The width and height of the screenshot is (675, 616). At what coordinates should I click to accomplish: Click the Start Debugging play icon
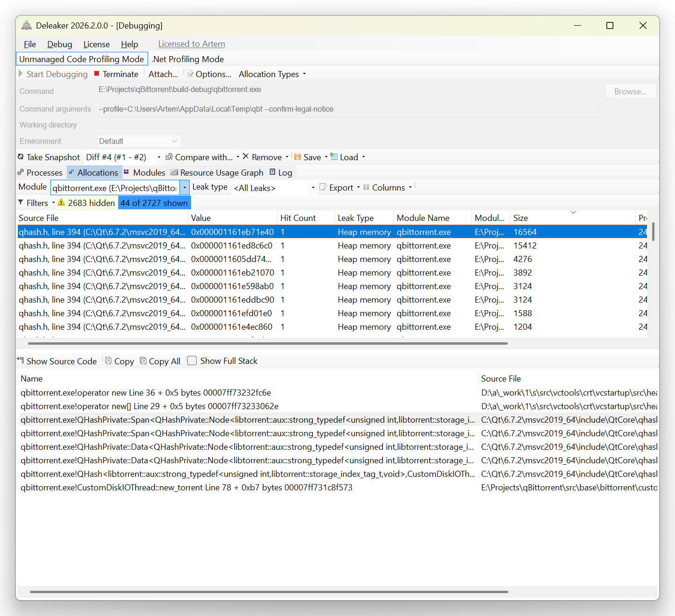[21, 73]
